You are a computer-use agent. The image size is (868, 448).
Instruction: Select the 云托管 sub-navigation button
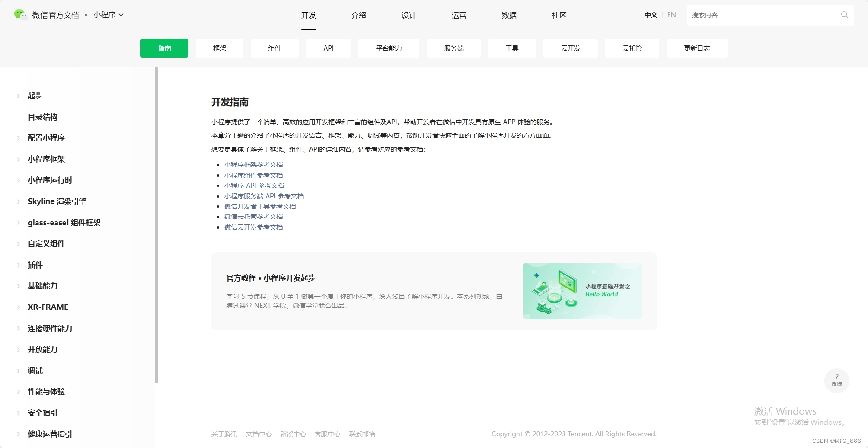[x=632, y=48]
